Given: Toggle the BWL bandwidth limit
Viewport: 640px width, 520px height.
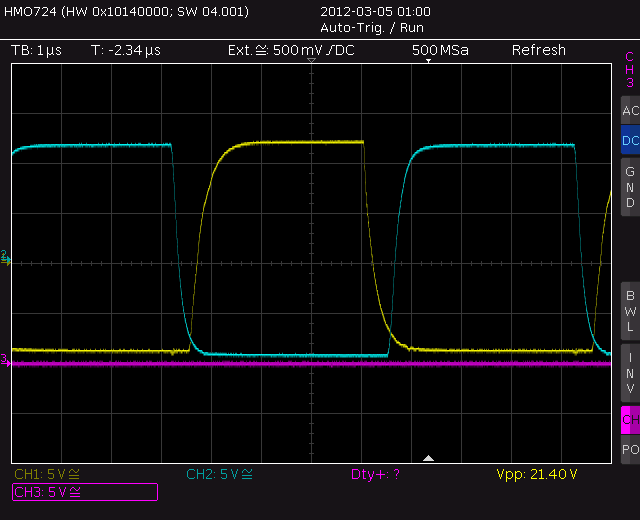Looking at the screenshot, I should pyautogui.click(x=630, y=311).
